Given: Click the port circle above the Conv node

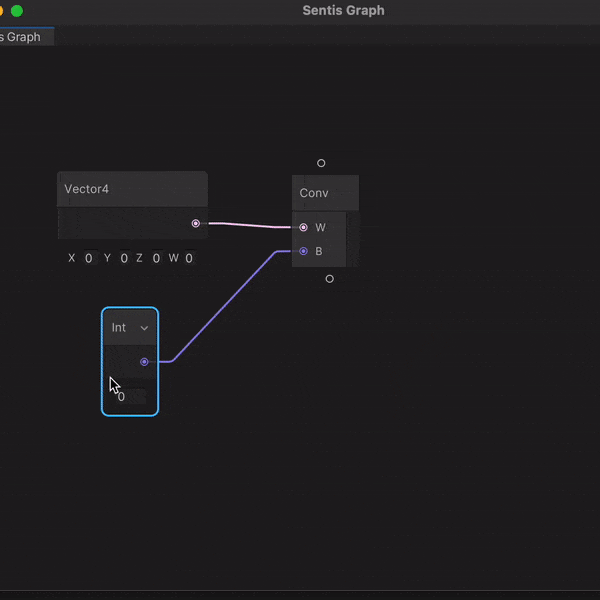Looking at the screenshot, I should pos(321,163).
